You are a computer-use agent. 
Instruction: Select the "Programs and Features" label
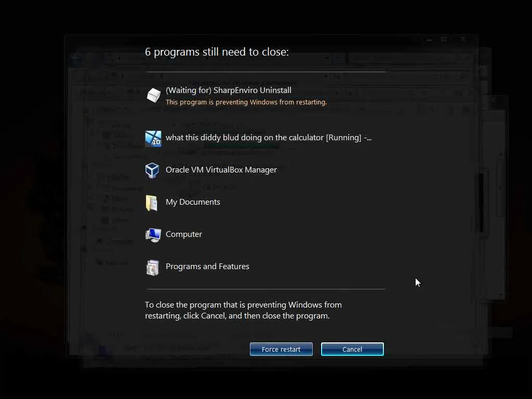207,267
